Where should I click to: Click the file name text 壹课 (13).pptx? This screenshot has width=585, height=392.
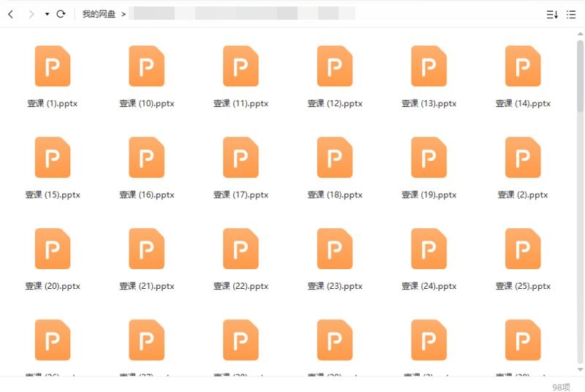pyautogui.click(x=429, y=104)
